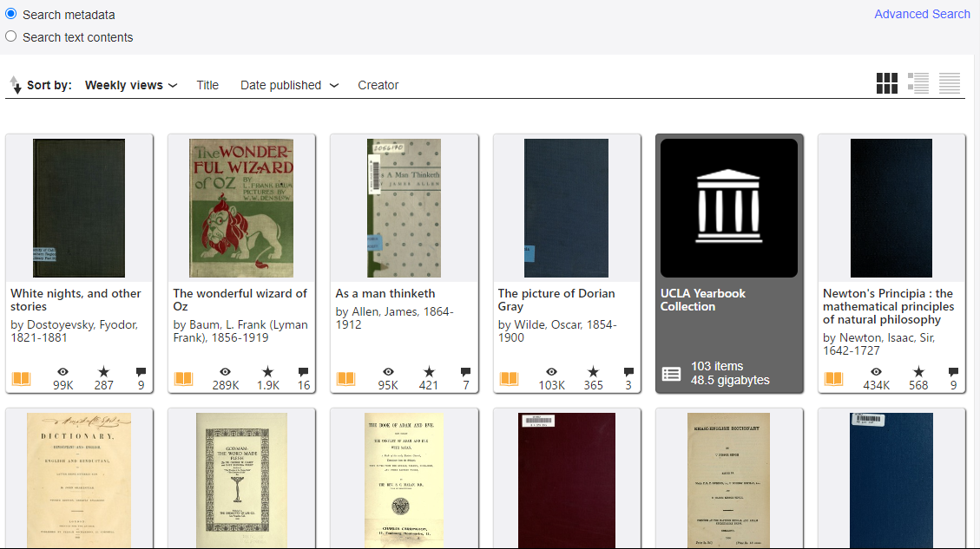Expand the Weekly views sort dropdown

pyautogui.click(x=131, y=85)
